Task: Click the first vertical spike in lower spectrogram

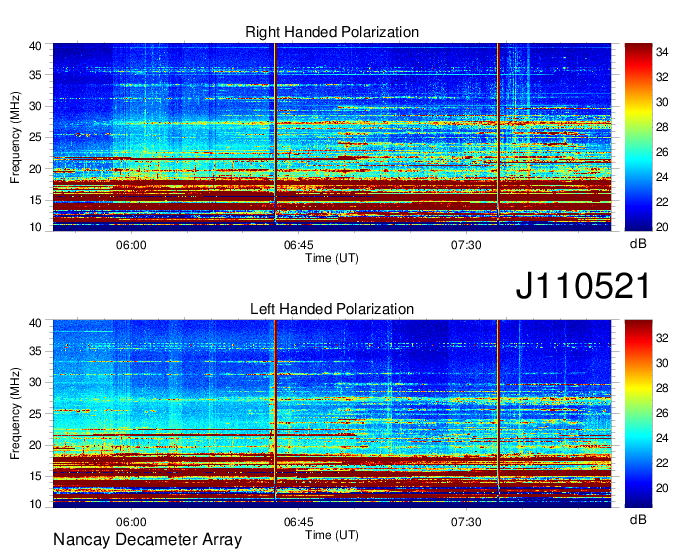Action: 275,410
